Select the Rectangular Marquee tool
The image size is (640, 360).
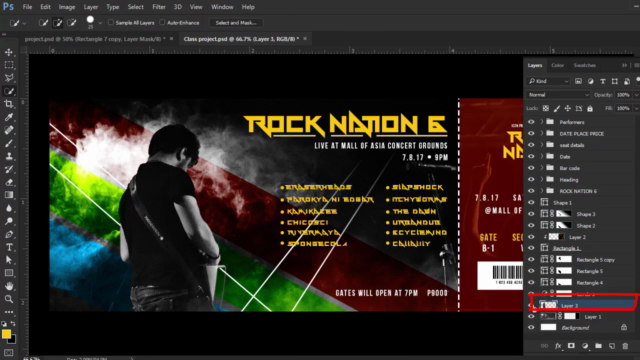[x=9, y=65]
